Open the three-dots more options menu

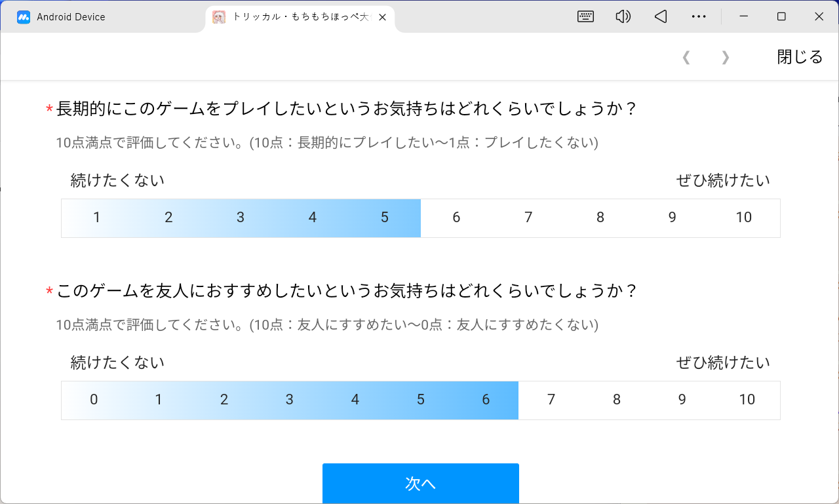click(699, 17)
